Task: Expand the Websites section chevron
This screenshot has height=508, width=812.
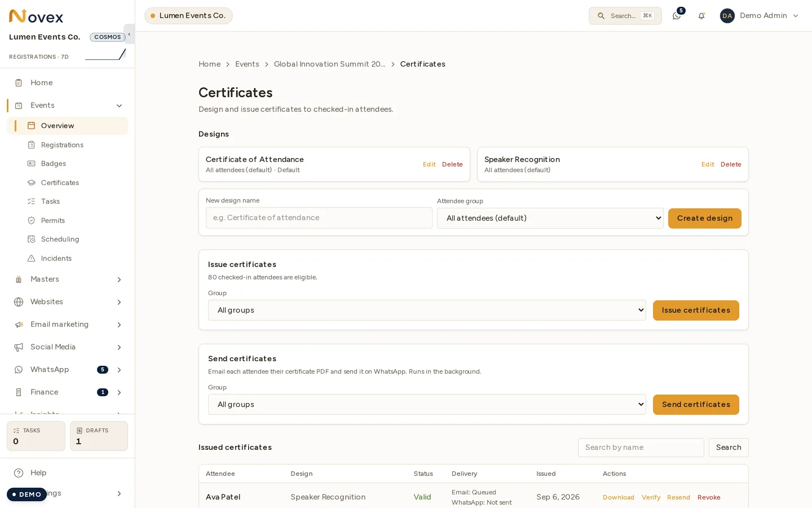Action: point(119,302)
